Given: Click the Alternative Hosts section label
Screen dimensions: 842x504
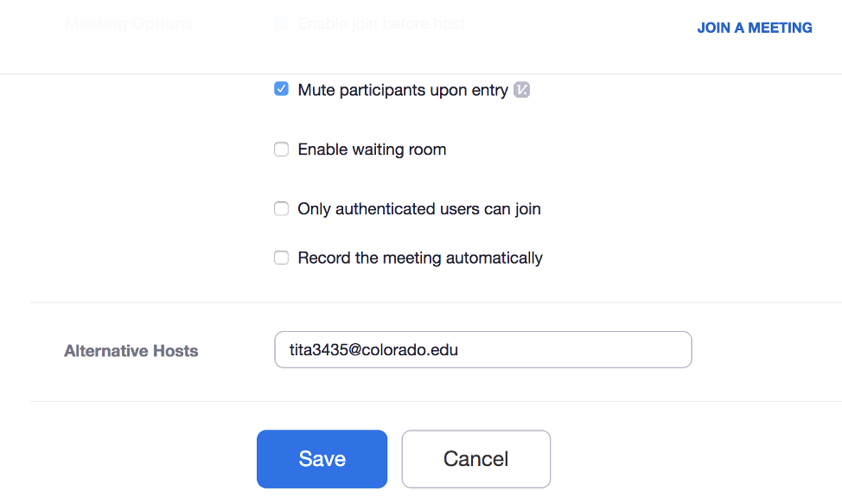Looking at the screenshot, I should click(131, 351).
